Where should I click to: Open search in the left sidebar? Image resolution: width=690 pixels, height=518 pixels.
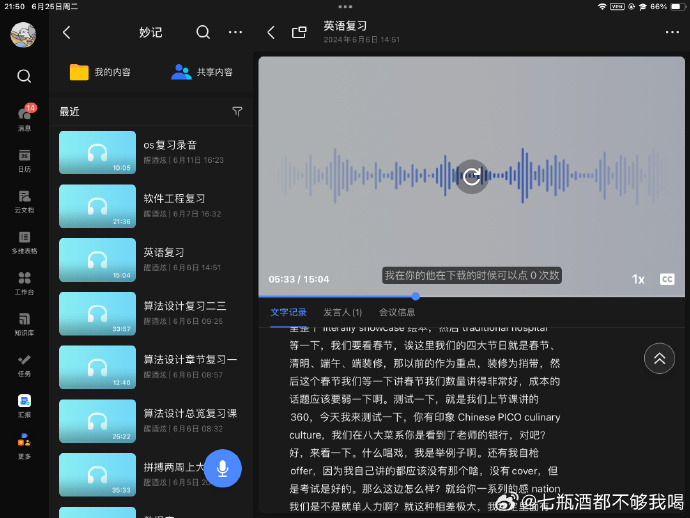pyautogui.click(x=24, y=76)
